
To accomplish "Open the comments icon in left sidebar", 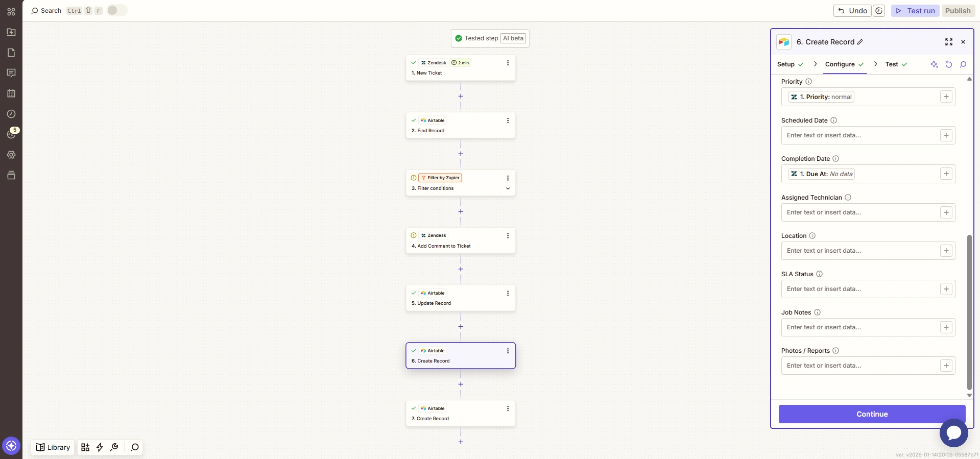I will (11, 73).
